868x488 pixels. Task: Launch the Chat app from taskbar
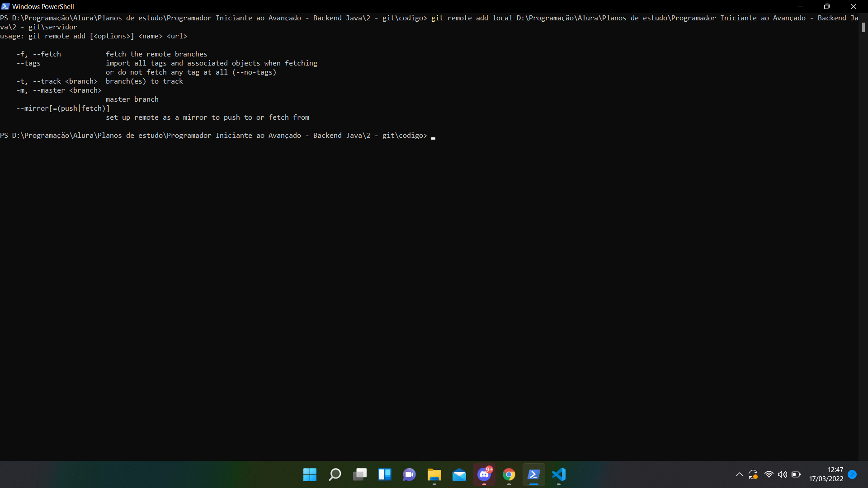click(x=410, y=474)
